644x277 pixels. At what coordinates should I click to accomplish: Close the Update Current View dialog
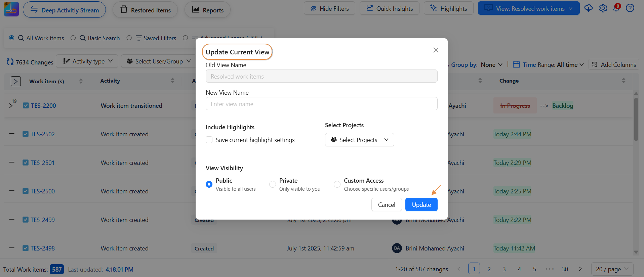tap(436, 50)
